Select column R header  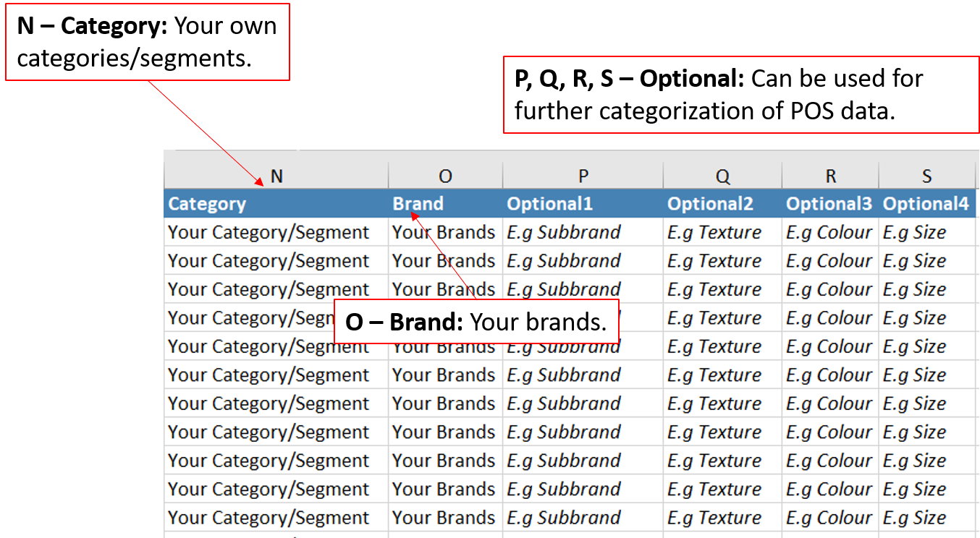tap(830, 176)
